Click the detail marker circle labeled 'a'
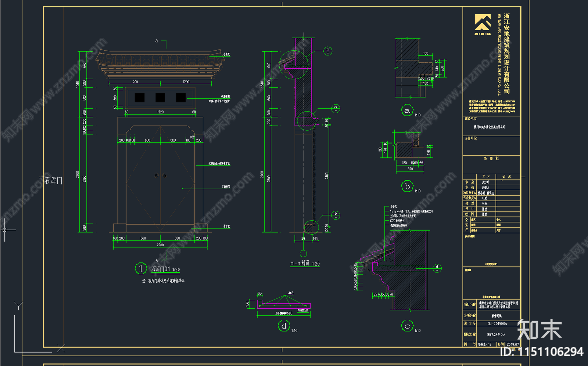Screen dimensions: 588x366 coord(407,110)
